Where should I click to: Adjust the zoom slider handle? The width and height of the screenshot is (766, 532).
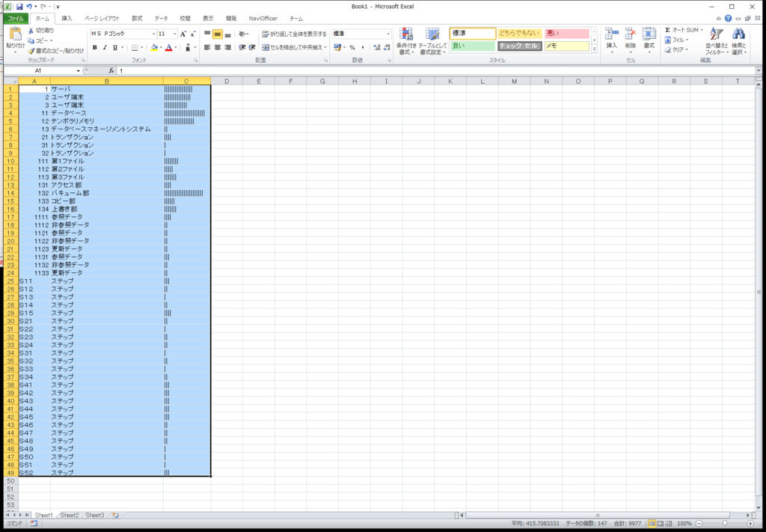point(724,523)
